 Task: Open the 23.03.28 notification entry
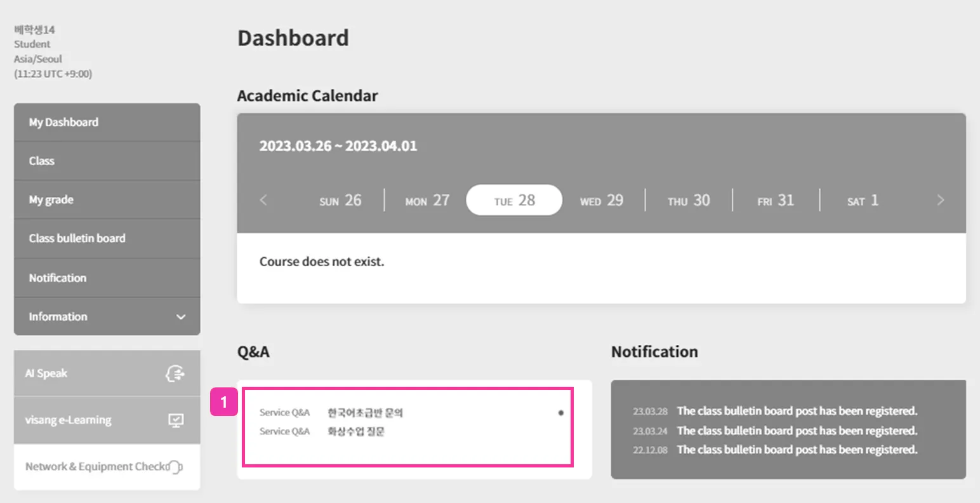pyautogui.click(x=797, y=412)
